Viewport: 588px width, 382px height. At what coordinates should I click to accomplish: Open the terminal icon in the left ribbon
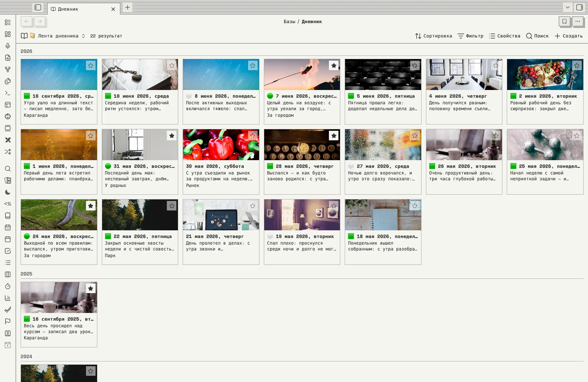(8, 93)
